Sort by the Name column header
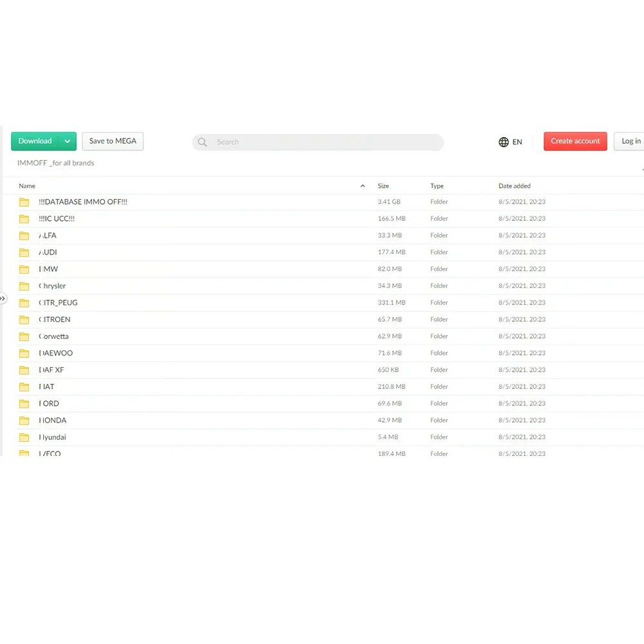 [x=27, y=186]
